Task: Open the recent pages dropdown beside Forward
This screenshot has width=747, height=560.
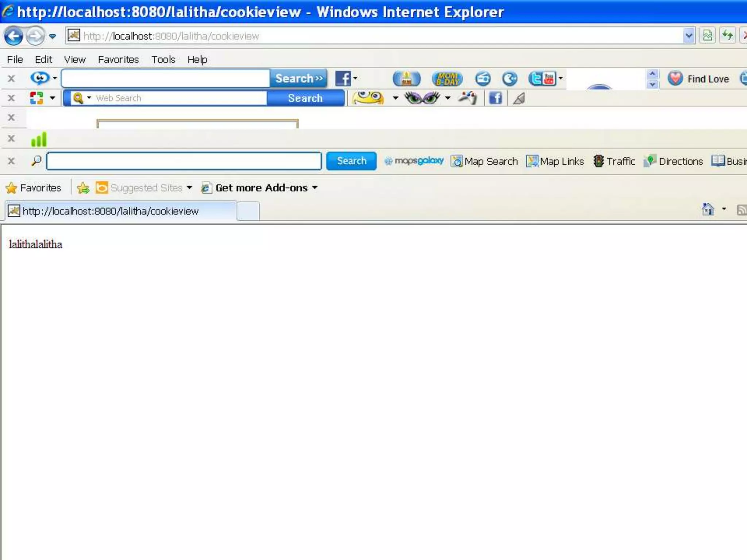Action: click(53, 36)
